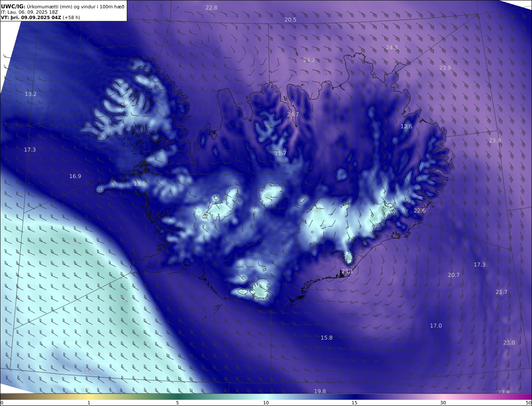Click the colour scale tick label 5
The height and width of the screenshot is (406, 532).
click(177, 403)
